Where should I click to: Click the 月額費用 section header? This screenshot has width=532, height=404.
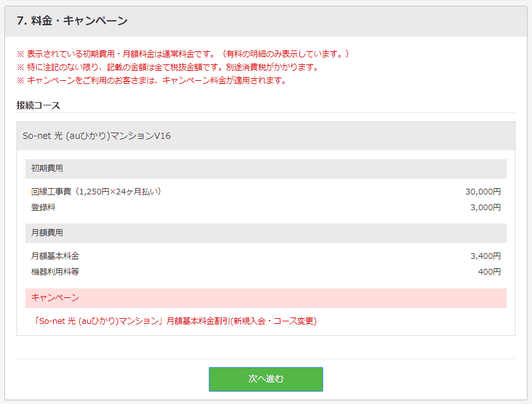(x=265, y=233)
